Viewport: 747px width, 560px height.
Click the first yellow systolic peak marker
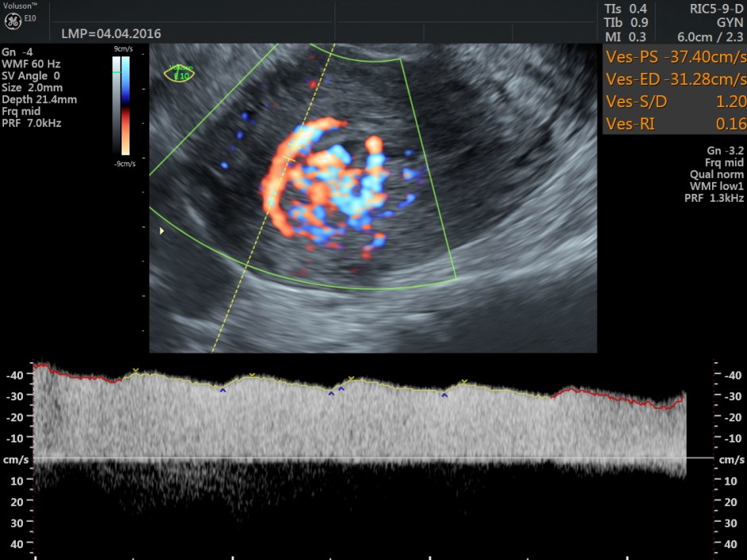click(136, 370)
